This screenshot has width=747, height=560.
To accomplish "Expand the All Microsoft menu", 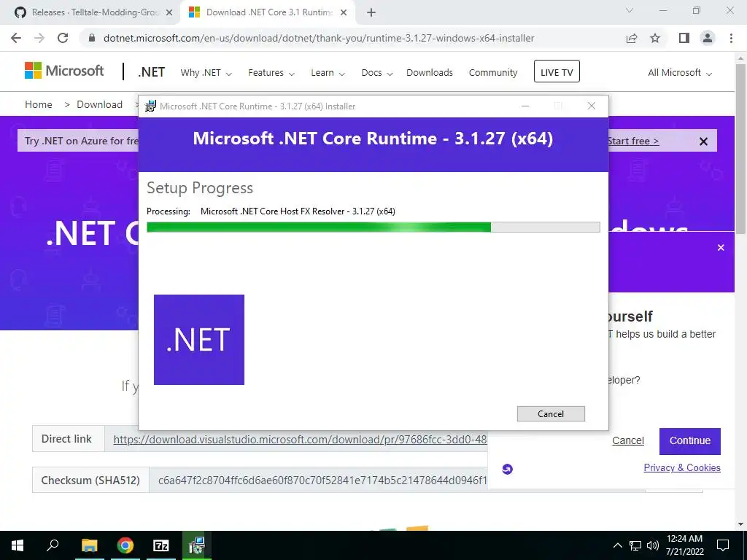I will tap(680, 73).
